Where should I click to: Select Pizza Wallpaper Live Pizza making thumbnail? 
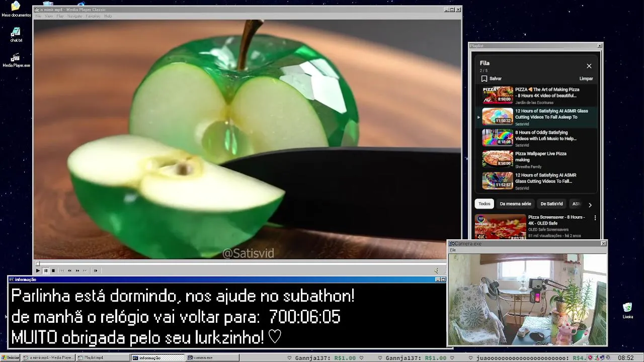tap(498, 159)
